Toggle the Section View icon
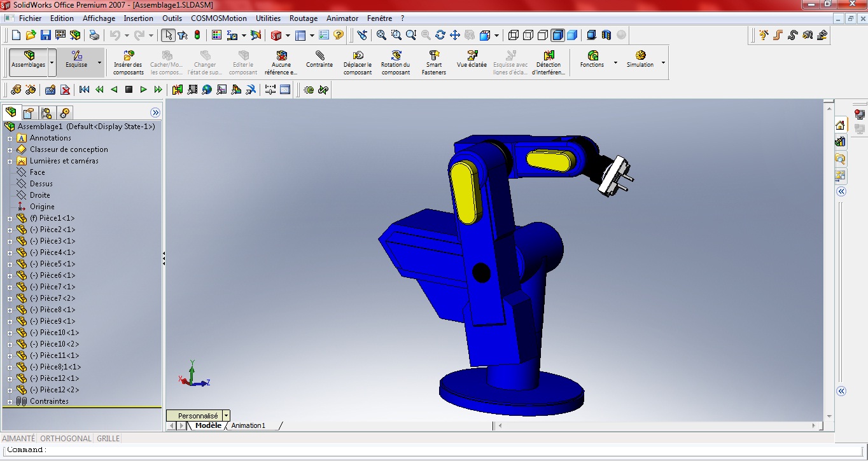The height and width of the screenshot is (461, 868). pos(606,35)
